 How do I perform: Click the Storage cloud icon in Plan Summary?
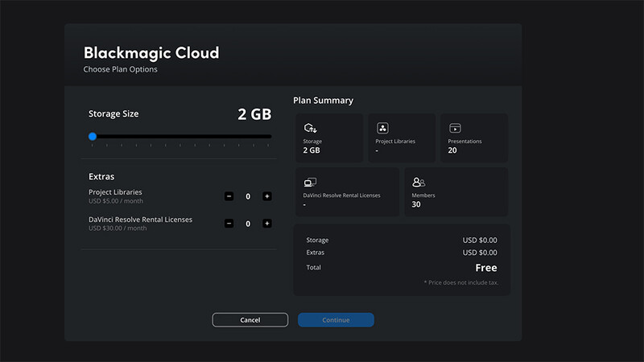pos(310,128)
